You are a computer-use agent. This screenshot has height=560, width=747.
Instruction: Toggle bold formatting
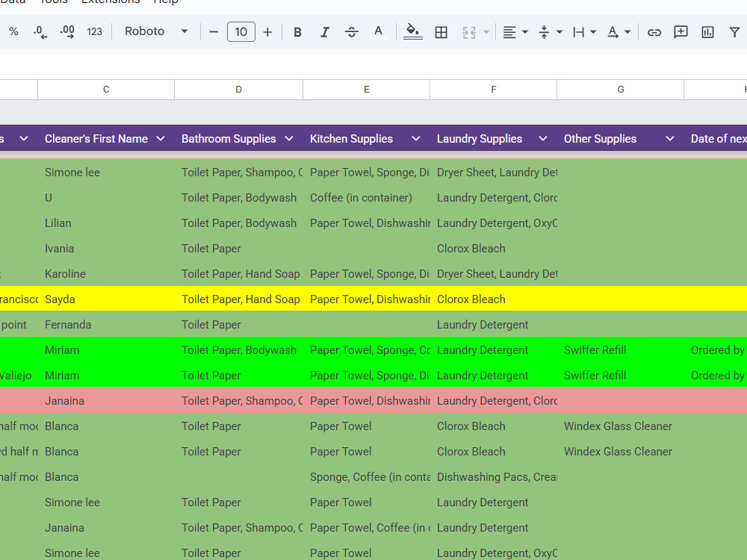coord(298,32)
